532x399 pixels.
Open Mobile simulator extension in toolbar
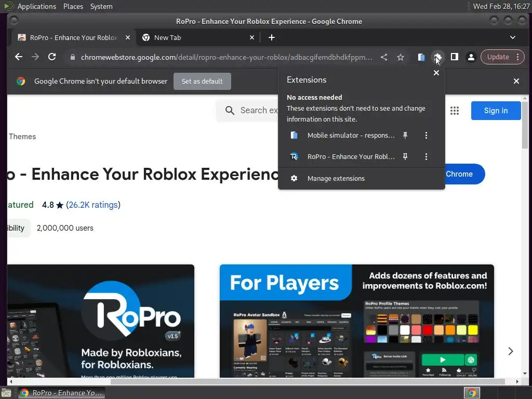[421, 57]
